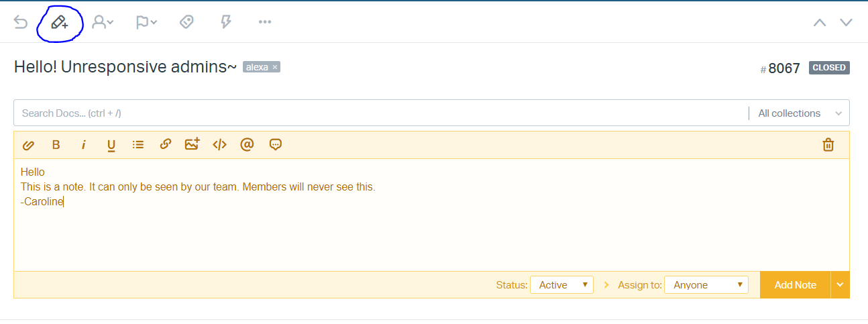The image size is (868, 324).
Task: Click the attach file paperclip icon
Action: pos(28,144)
